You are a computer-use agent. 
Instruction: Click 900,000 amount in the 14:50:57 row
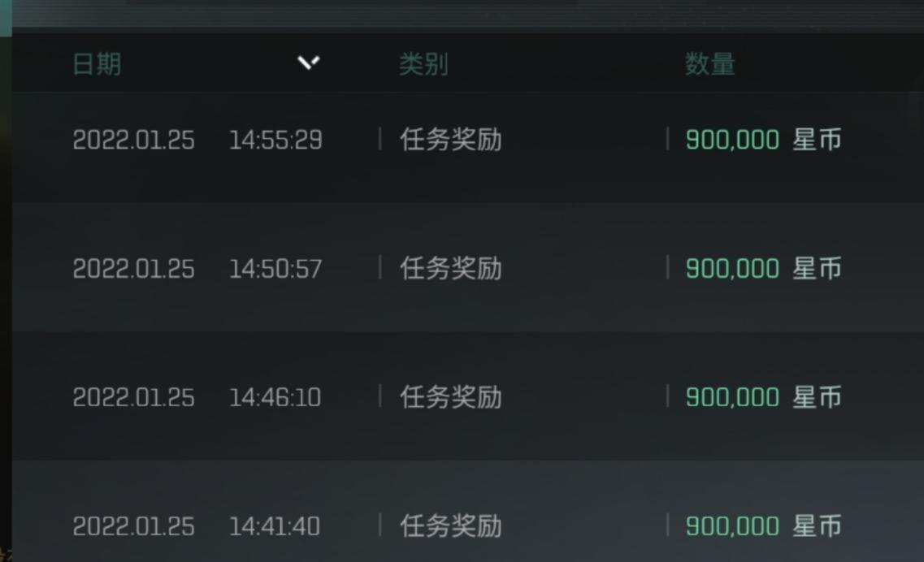tap(732, 269)
